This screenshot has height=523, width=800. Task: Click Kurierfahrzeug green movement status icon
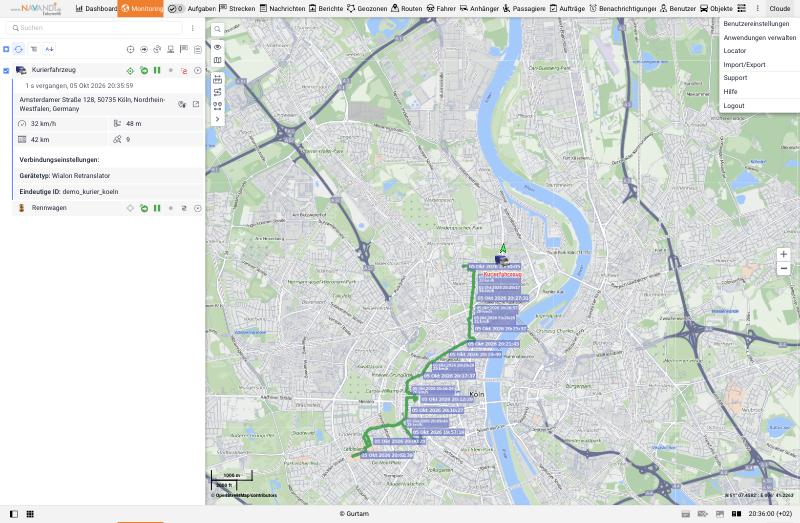(x=144, y=71)
